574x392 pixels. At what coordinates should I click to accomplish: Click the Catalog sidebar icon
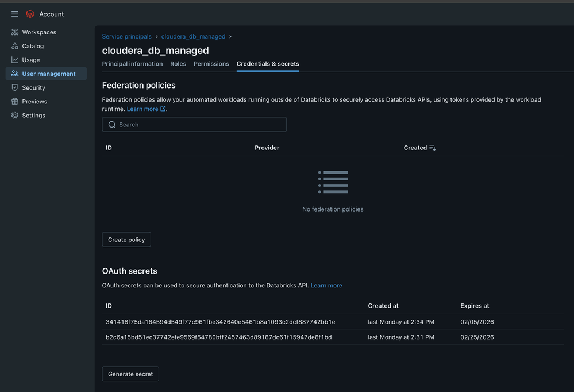[x=14, y=46]
